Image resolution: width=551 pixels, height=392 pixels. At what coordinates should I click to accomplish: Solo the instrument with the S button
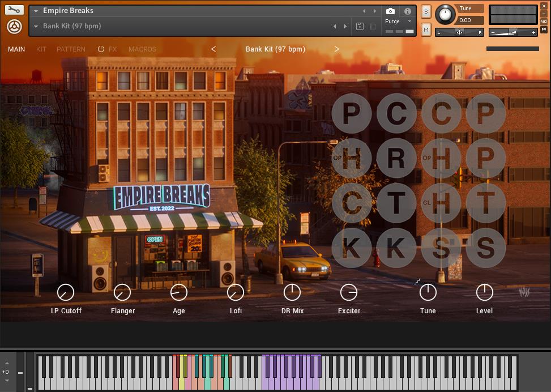point(426,11)
